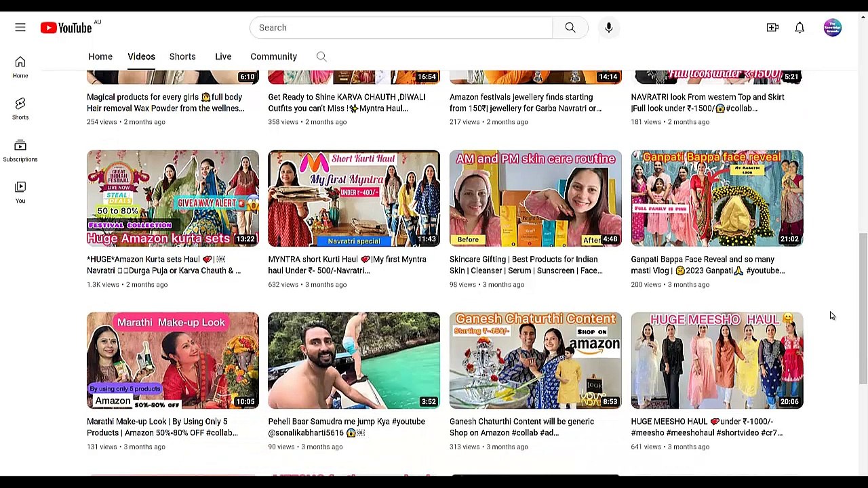Start voice search with microphone

click(609, 28)
